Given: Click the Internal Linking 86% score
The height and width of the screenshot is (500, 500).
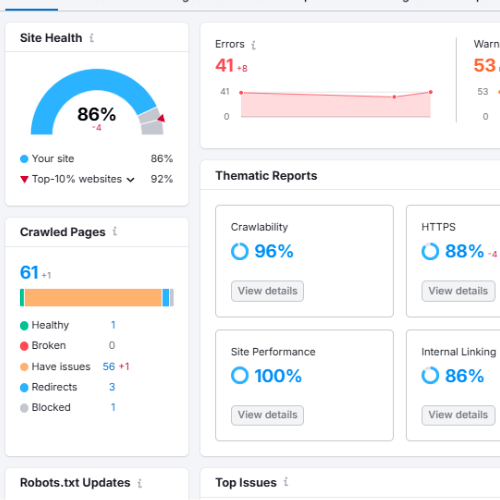Looking at the screenshot, I should click(x=464, y=376).
